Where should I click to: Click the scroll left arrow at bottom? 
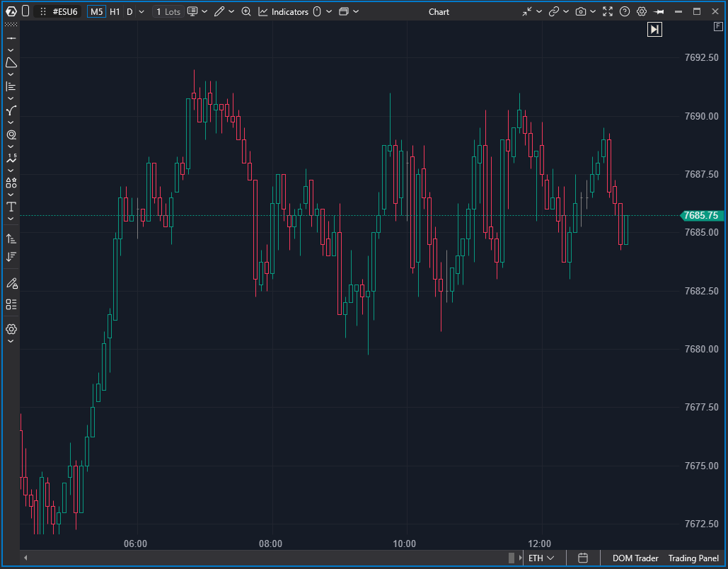[25, 558]
